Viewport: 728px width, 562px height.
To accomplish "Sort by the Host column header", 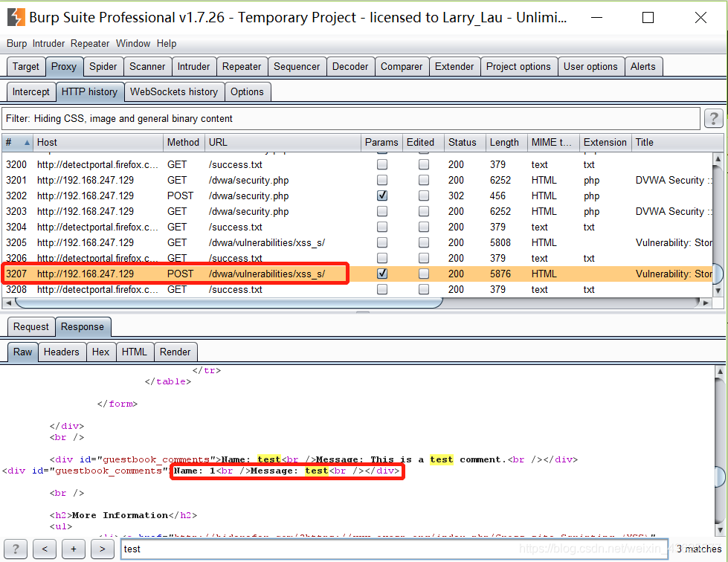I will point(98,143).
